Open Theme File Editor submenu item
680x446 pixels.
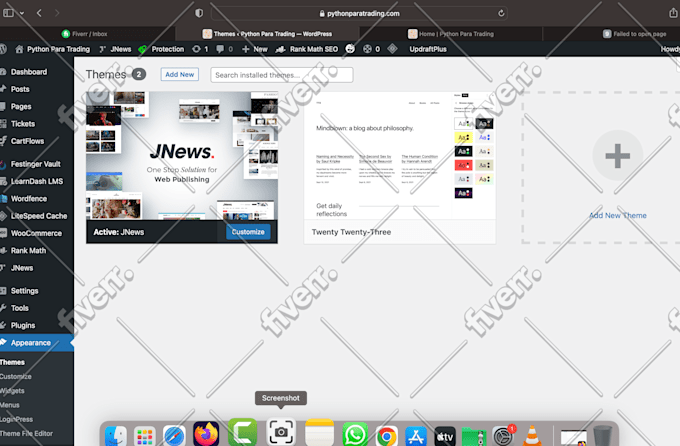(26, 433)
